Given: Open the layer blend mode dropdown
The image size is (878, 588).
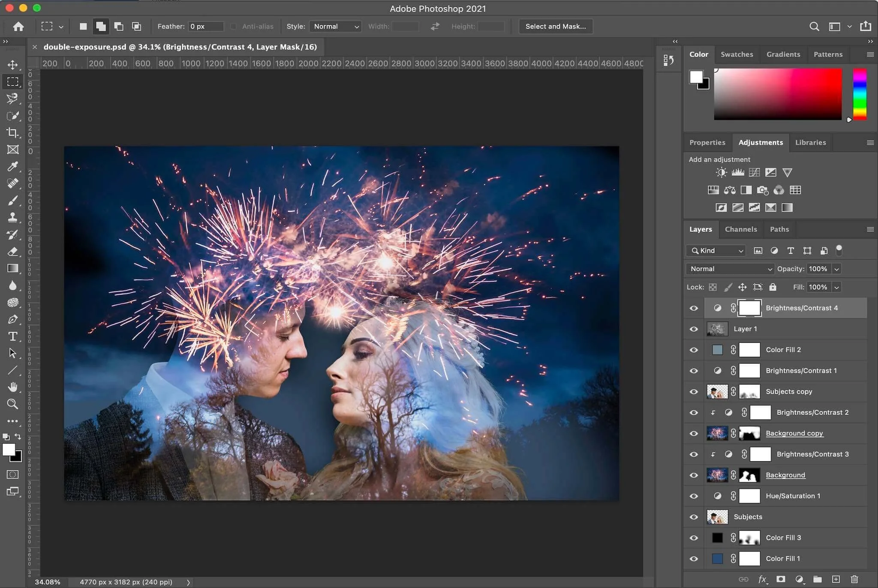Looking at the screenshot, I should point(731,269).
